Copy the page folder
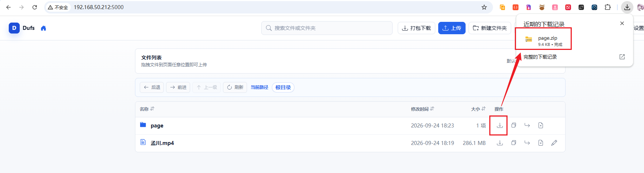 tap(514, 125)
